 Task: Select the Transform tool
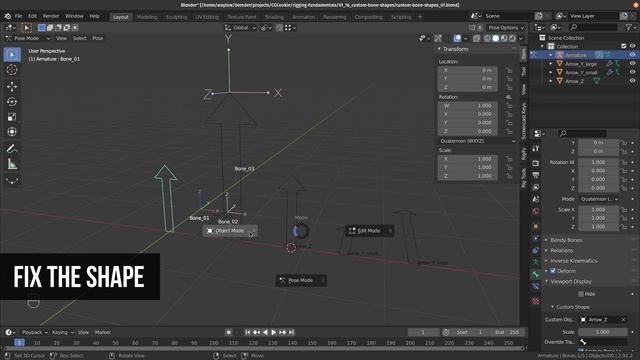pos(12,132)
